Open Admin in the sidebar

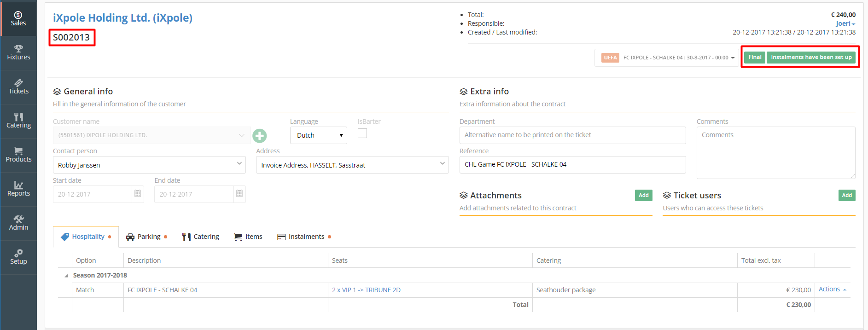pyautogui.click(x=18, y=223)
